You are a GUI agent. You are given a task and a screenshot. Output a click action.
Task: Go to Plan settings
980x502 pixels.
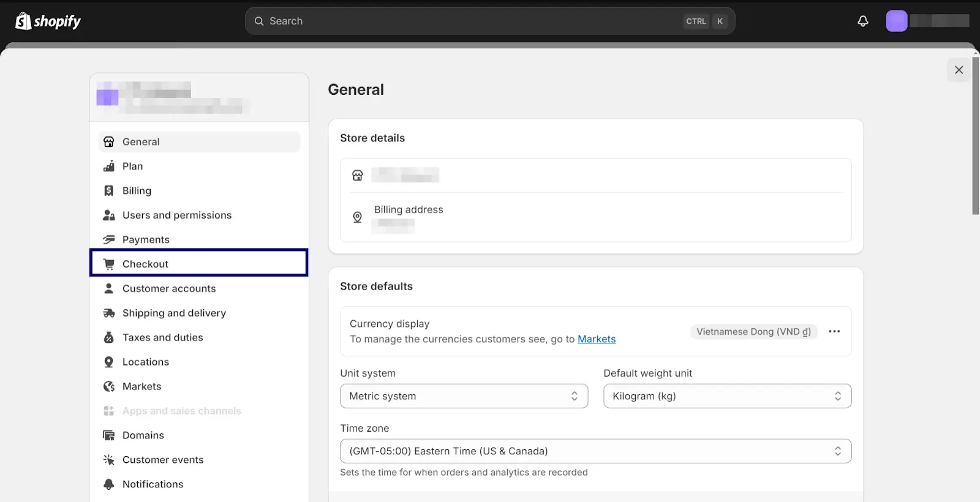click(x=199, y=167)
